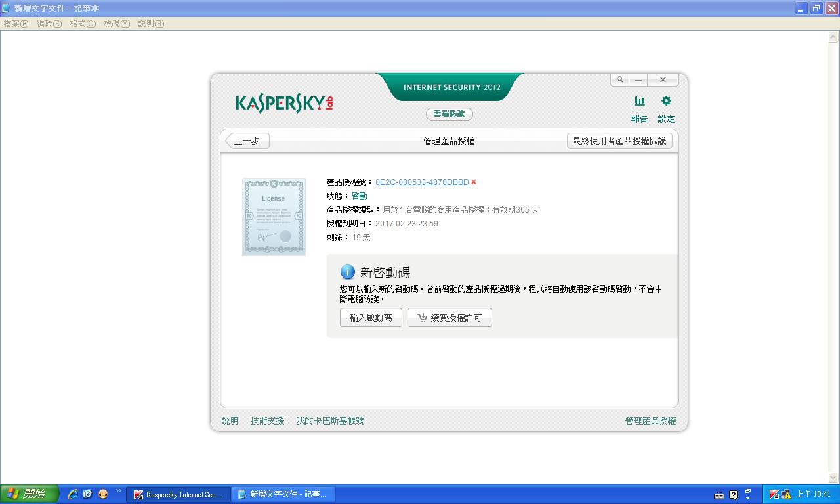
Task: Delete license using the red X icon
Action: (474, 182)
